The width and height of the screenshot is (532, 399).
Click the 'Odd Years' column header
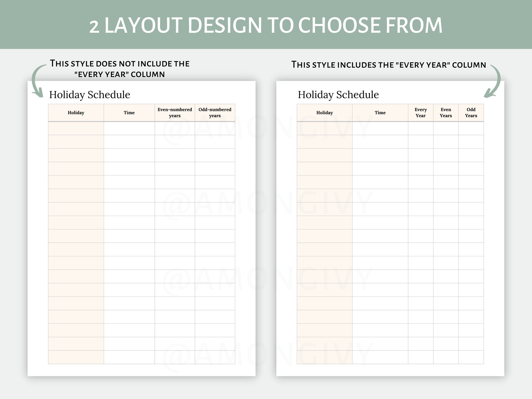pyautogui.click(x=471, y=112)
